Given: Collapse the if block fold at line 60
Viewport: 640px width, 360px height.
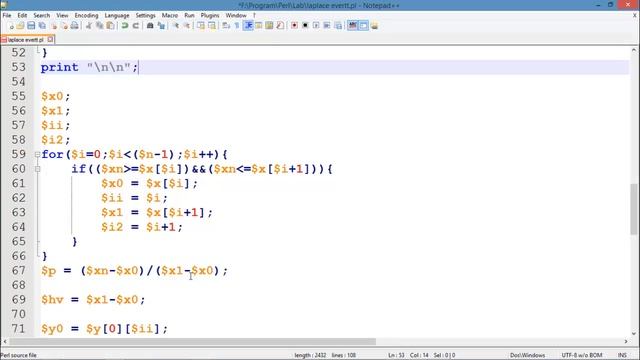Looking at the screenshot, I should click(x=37, y=169).
